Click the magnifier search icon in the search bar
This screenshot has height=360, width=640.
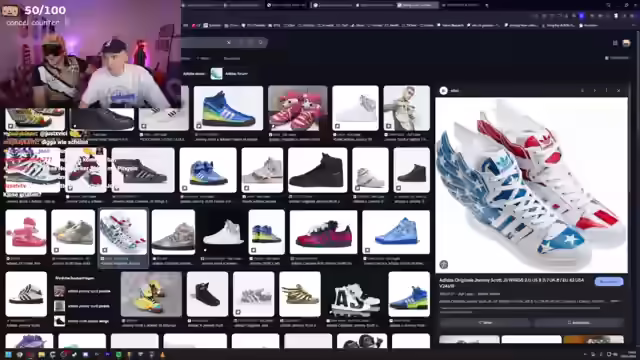pos(260,42)
